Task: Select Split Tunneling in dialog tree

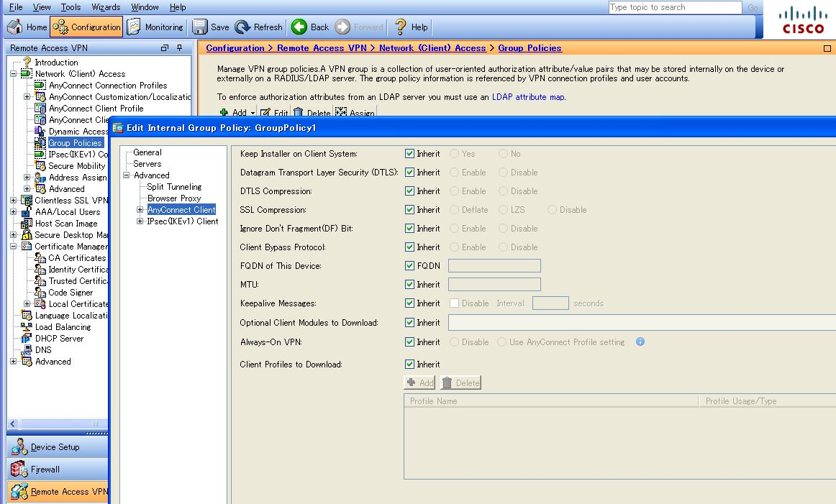Action: [174, 186]
